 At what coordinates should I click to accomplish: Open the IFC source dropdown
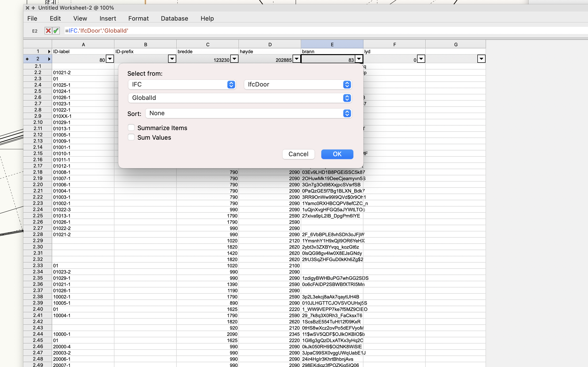182,85
